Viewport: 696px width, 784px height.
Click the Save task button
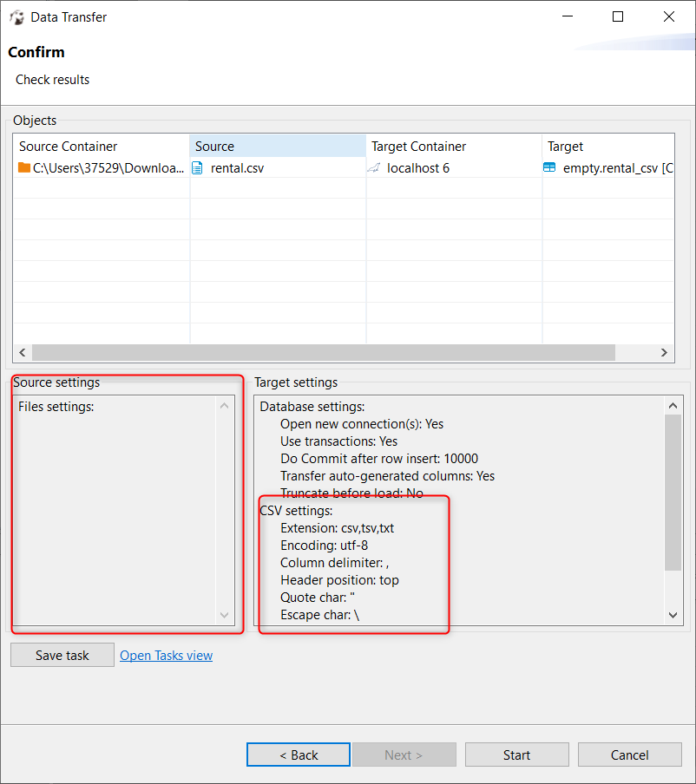coord(62,655)
